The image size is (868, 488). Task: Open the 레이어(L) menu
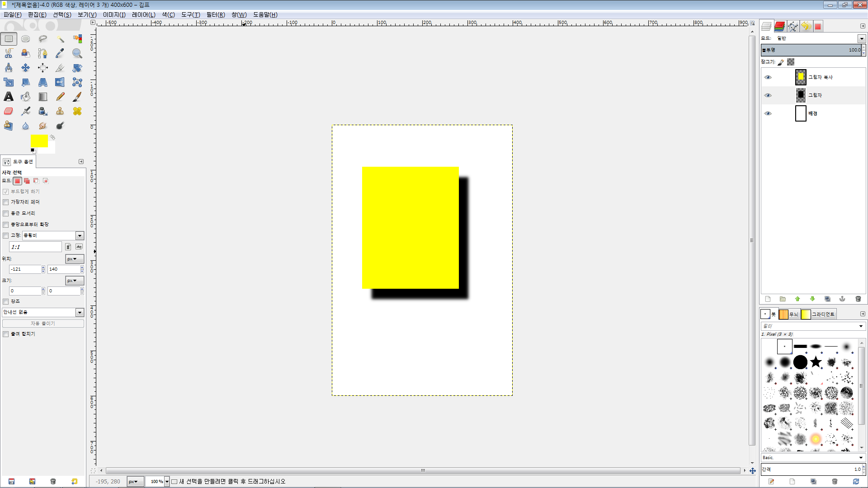[144, 14]
